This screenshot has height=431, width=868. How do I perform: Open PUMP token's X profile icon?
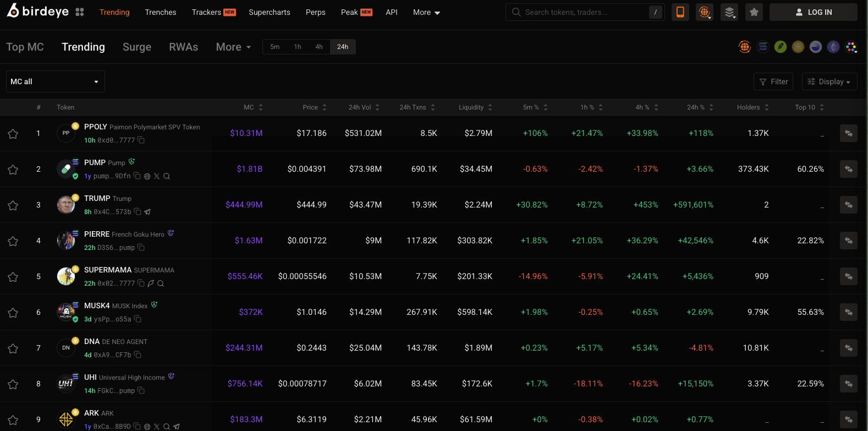[157, 176]
